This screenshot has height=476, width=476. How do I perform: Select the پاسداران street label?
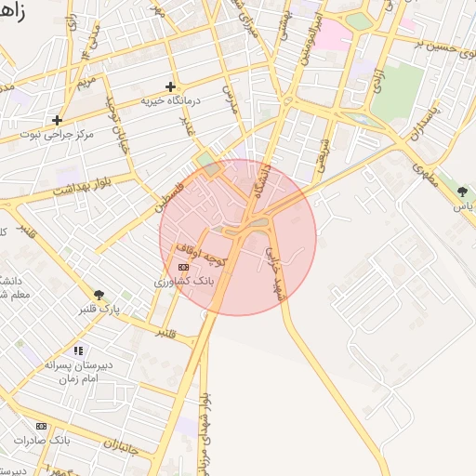click(x=424, y=125)
